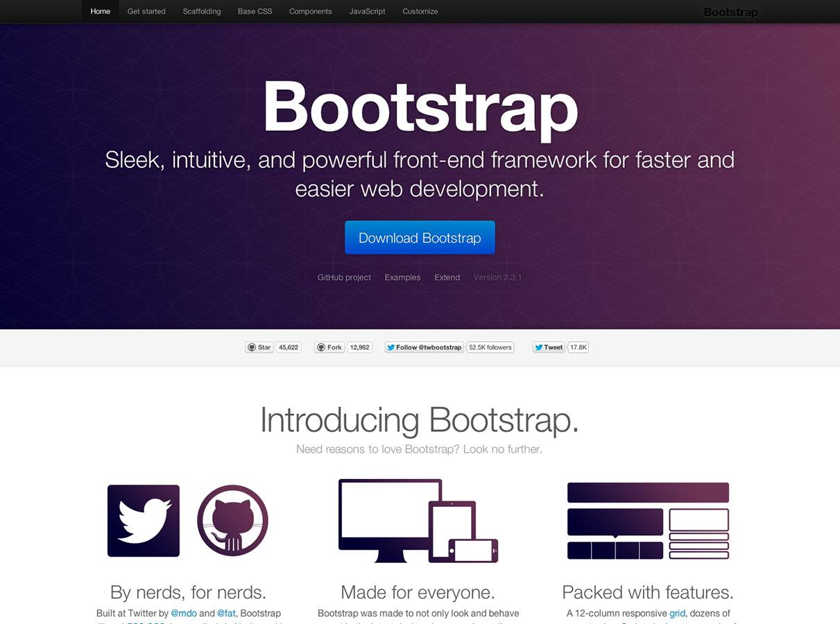840x624 pixels.
Task: Open the @mdo profile link
Action: [x=184, y=613]
